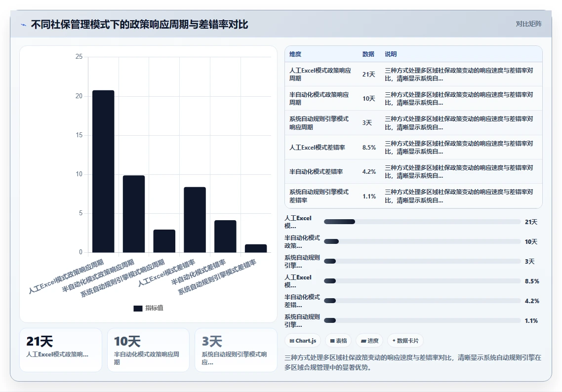562x392 pixels.
Task: Click the progress bar showing 21天
Action: (422, 222)
